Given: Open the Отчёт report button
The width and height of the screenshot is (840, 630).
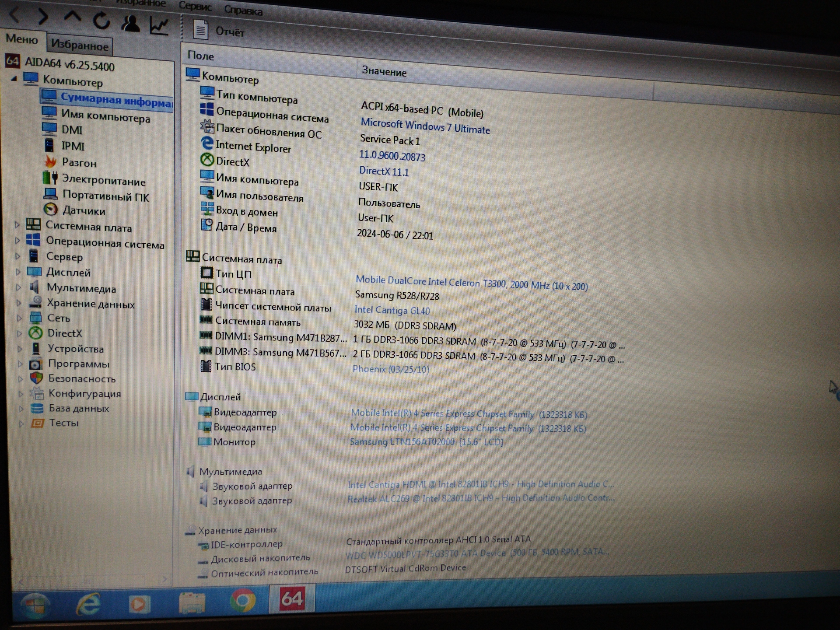Looking at the screenshot, I should [219, 31].
